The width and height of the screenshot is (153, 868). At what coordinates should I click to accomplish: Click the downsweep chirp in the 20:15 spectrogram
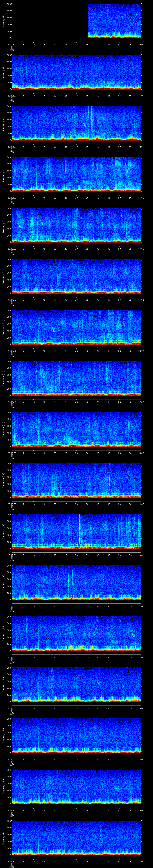tap(53, 329)
